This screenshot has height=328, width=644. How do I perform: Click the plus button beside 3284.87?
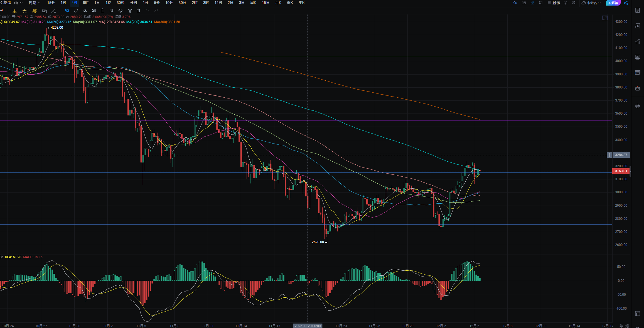coord(609,155)
